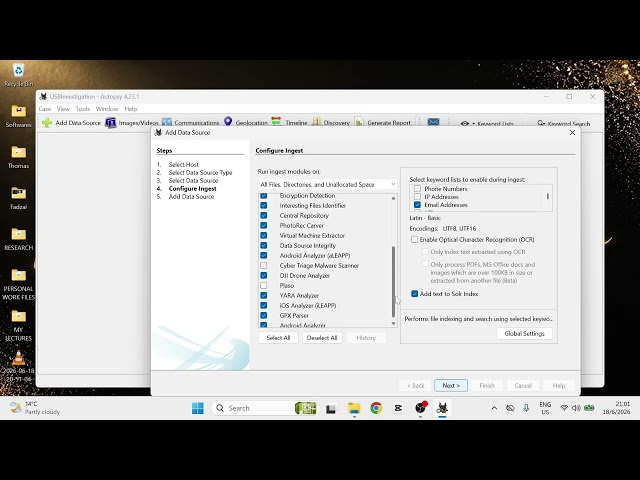640x480 pixels.
Task: Open the Window menu
Action: [107, 109]
